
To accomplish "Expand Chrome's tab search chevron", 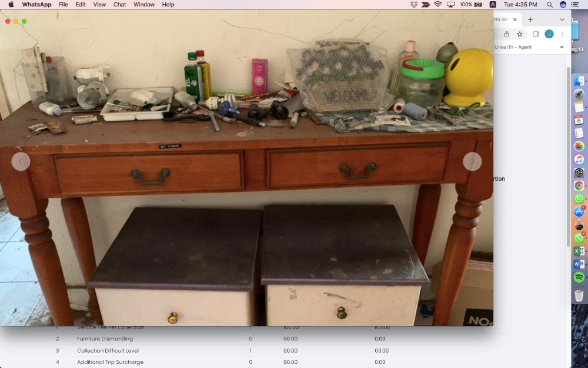I will tap(562, 19).
